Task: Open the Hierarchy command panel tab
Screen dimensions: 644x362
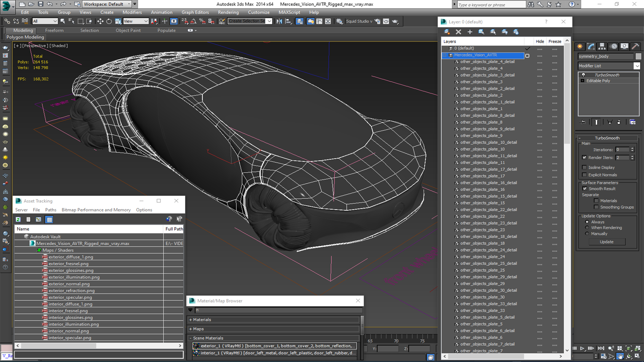Action: pyautogui.click(x=602, y=46)
